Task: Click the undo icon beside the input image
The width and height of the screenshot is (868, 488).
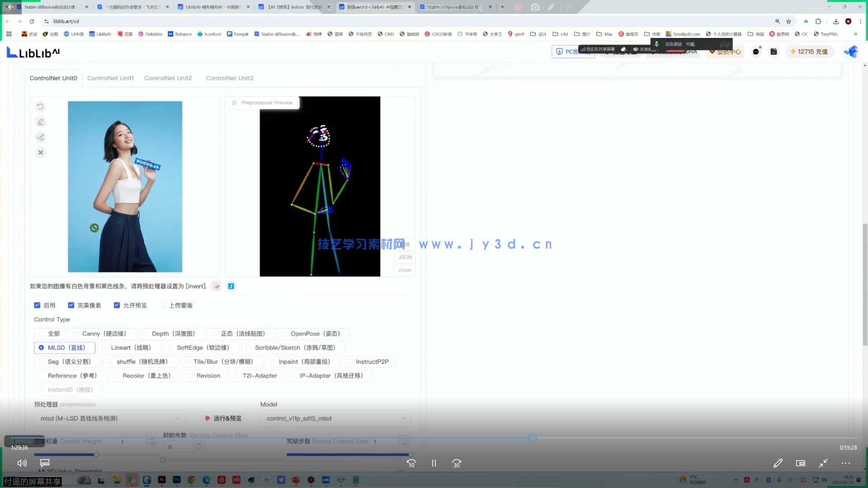Action: 40,107
